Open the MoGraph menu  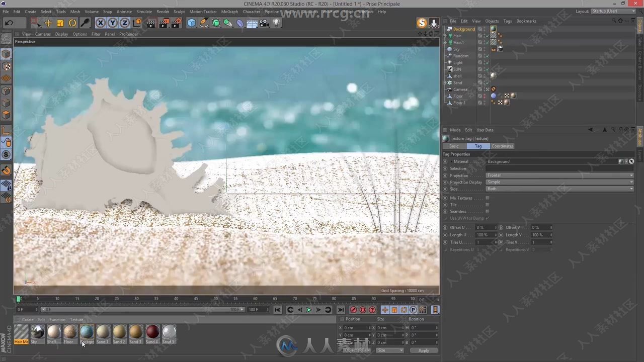pos(230,12)
